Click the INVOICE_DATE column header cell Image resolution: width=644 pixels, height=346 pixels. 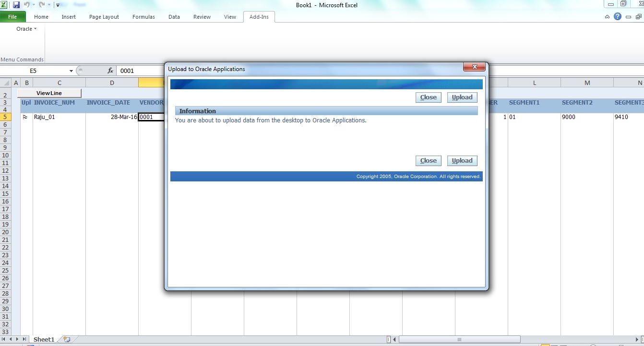pos(112,102)
